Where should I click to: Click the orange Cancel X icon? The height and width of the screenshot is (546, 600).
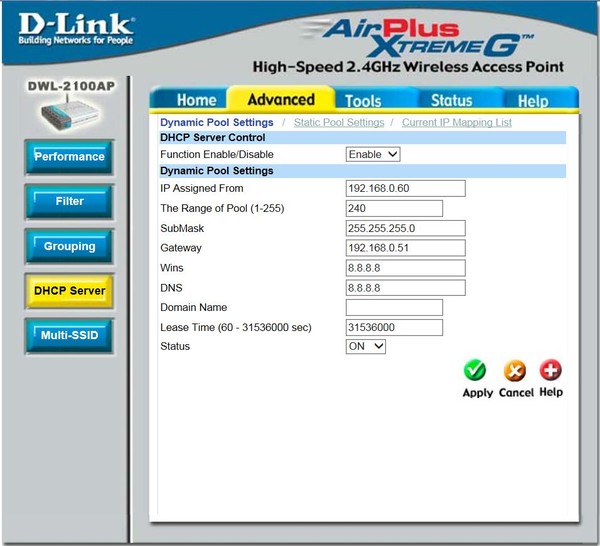515,370
